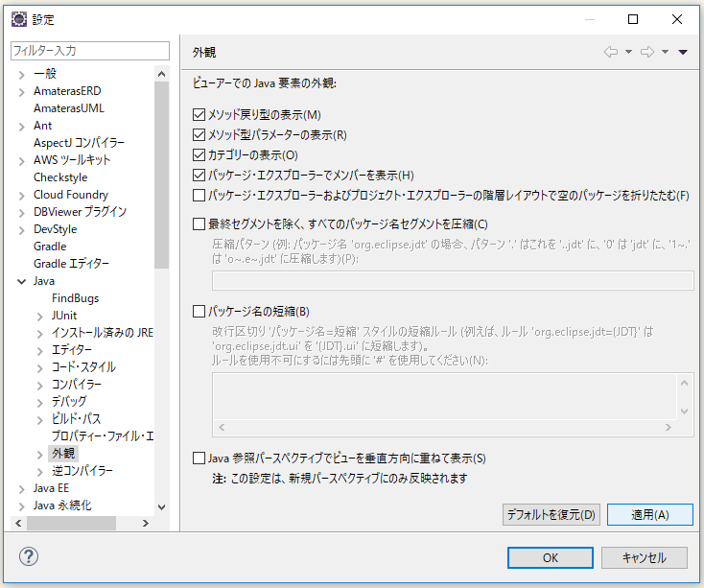Expand the Java 永続化 node
The image size is (704, 588).
pos(21,506)
